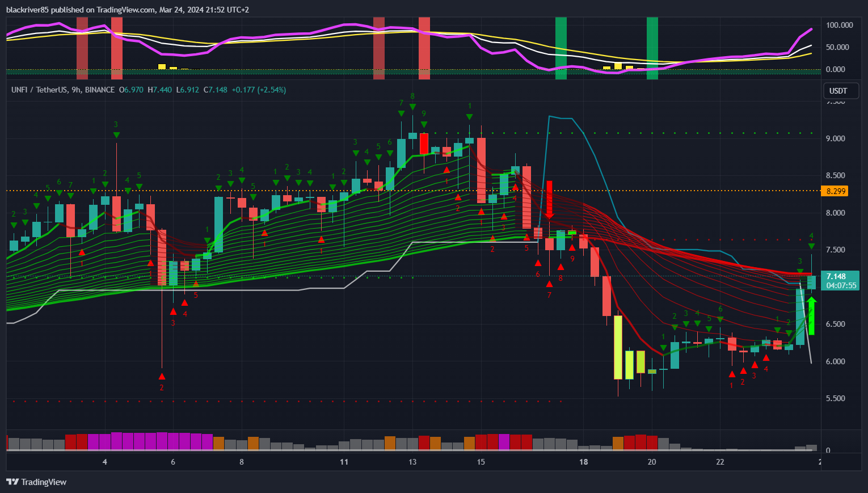This screenshot has width=868, height=493.
Task: Click the green count 9 marker above candles
Action: (x=424, y=113)
